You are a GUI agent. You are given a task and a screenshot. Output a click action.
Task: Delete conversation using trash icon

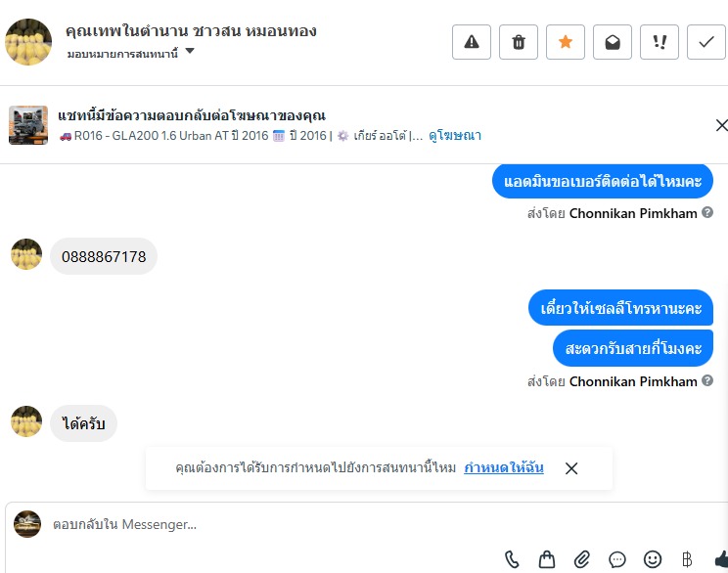click(x=519, y=42)
